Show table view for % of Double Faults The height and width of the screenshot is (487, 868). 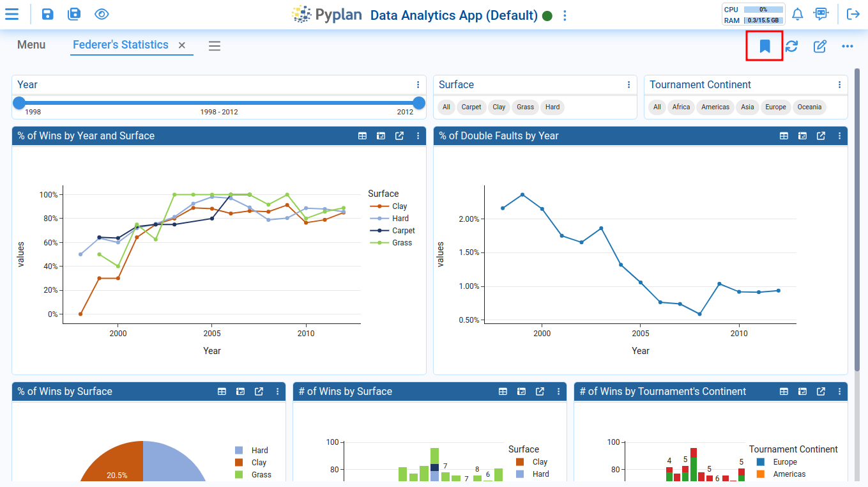coord(784,136)
